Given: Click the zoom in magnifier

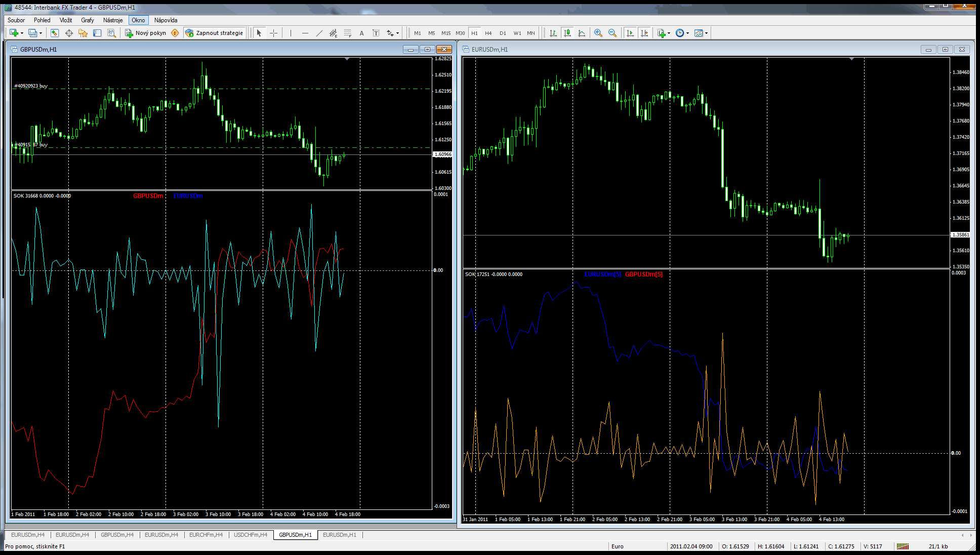Looking at the screenshot, I should coord(598,33).
